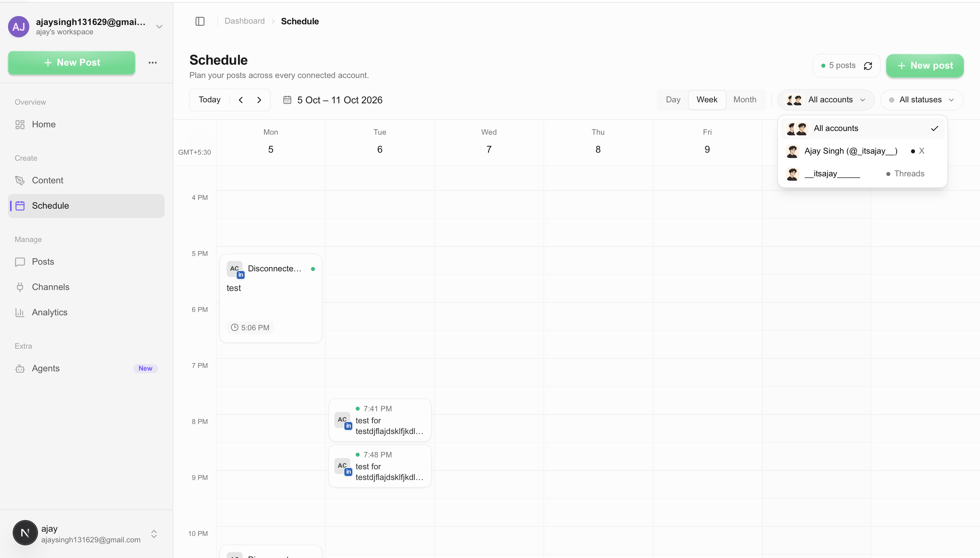Expand the user account menu chevrons

point(154,534)
